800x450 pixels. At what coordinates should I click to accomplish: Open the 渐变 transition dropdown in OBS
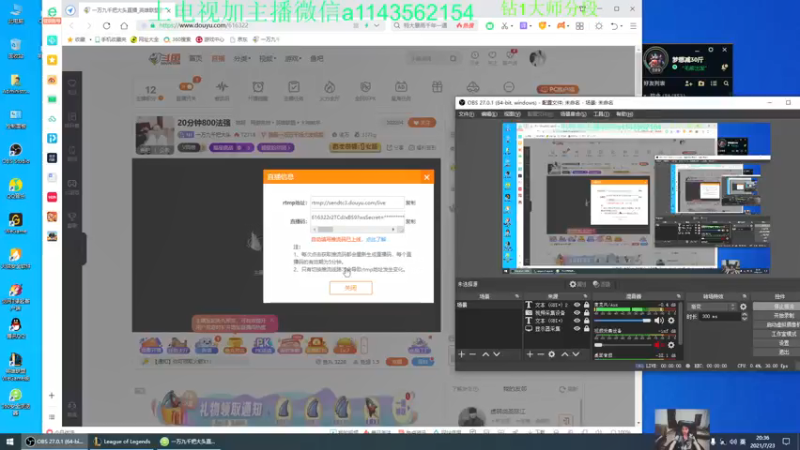click(712, 307)
